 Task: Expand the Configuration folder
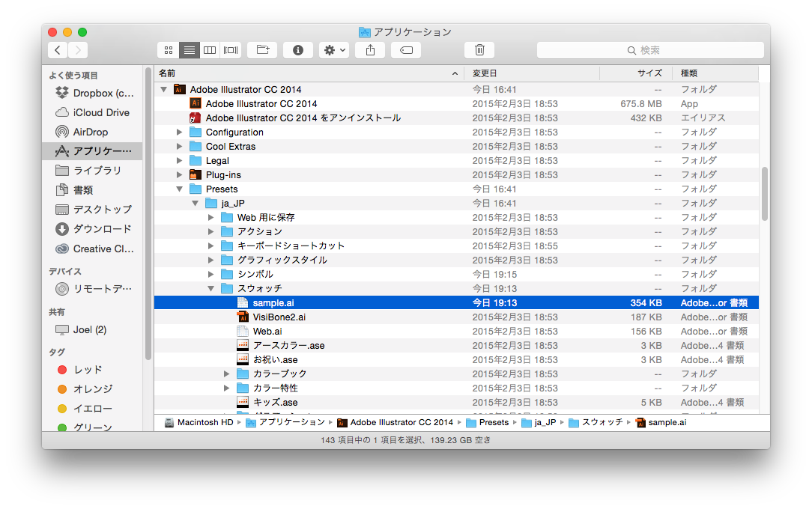click(180, 132)
